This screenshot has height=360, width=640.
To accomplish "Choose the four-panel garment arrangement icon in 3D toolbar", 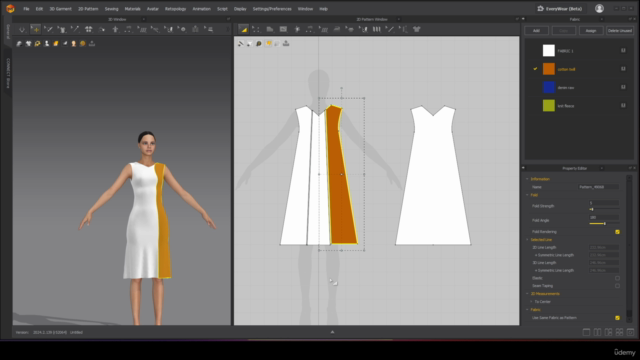I will (89, 29).
